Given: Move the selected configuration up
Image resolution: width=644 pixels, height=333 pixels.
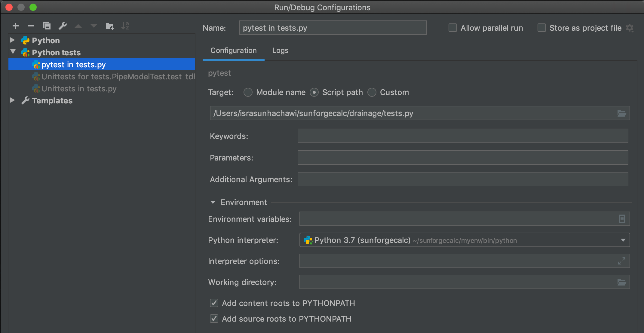Looking at the screenshot, I should [78, 26].
